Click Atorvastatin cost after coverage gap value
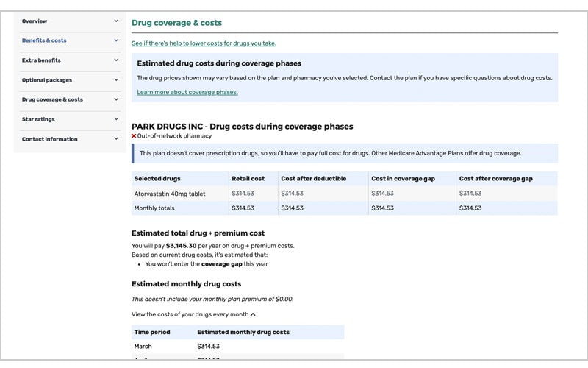This screenshot has width=588, height=368. point(470,194)
